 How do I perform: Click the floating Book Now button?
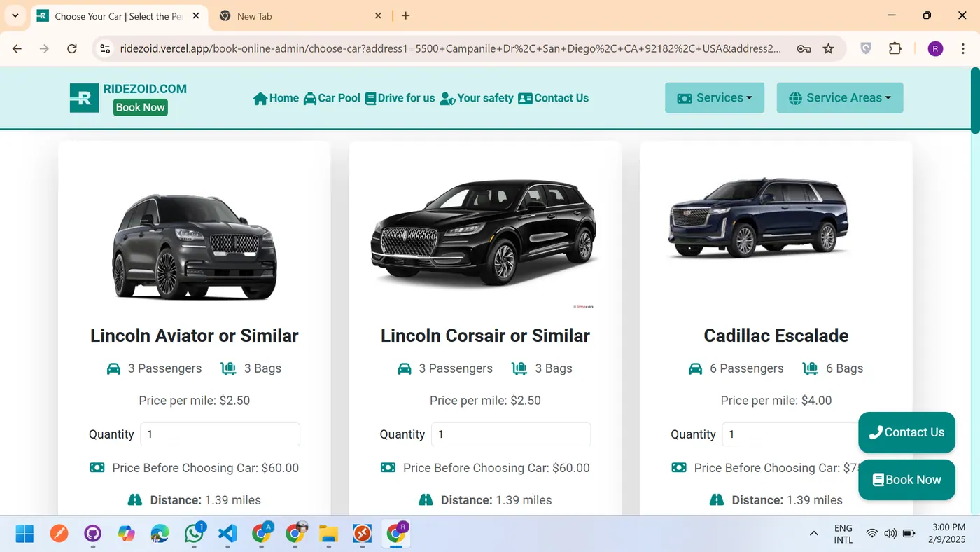(x=906, y=480)
